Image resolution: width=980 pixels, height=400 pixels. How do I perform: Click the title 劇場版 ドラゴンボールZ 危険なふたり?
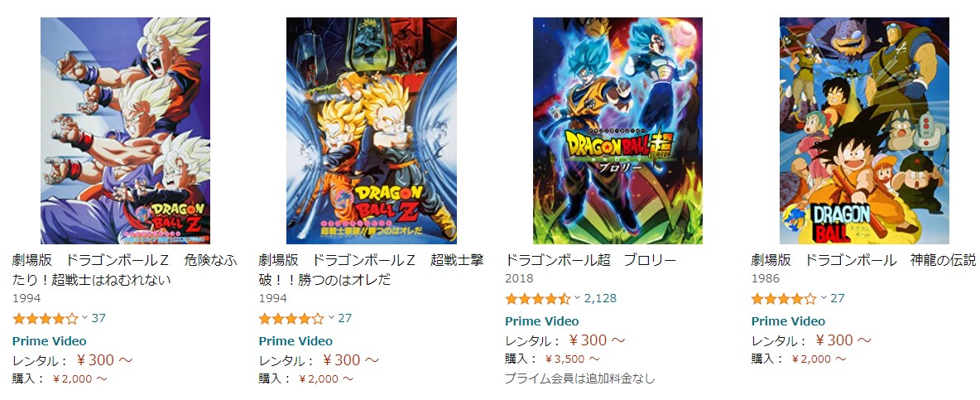pyautogui.click(x=124, y=269)
